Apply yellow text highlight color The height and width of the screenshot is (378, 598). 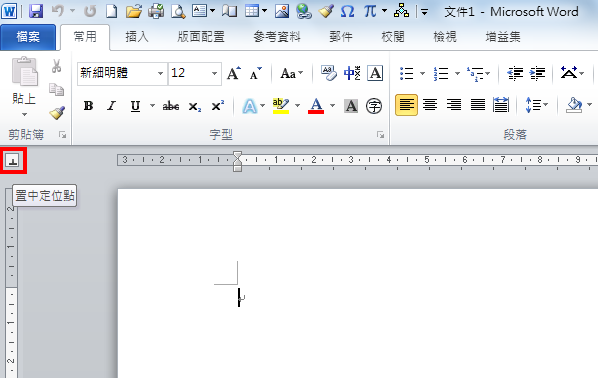tap(281, 106)
